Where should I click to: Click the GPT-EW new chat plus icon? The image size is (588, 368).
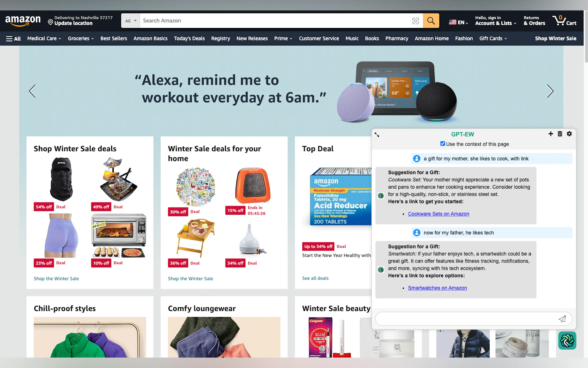pyautogui.click(x=550, y=134)
